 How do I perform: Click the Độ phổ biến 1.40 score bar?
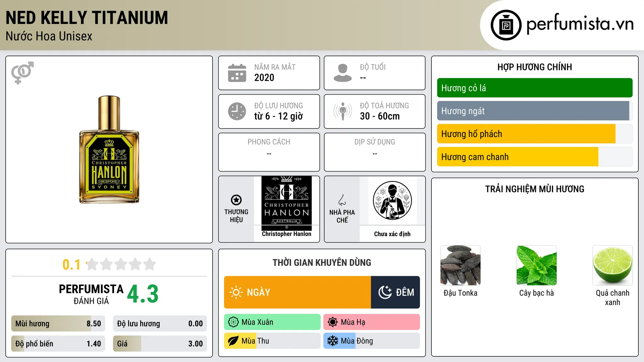coord(58,344)
